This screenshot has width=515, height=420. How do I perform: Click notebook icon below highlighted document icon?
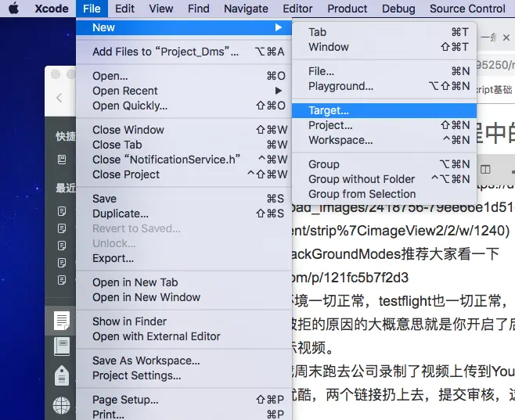62,346
